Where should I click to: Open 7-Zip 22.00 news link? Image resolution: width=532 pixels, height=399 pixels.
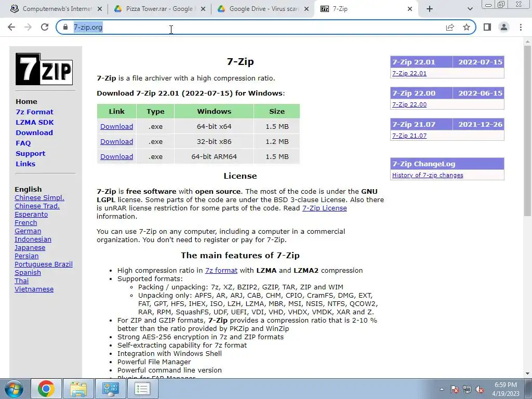pyautogui.click(x=409, y=104)
